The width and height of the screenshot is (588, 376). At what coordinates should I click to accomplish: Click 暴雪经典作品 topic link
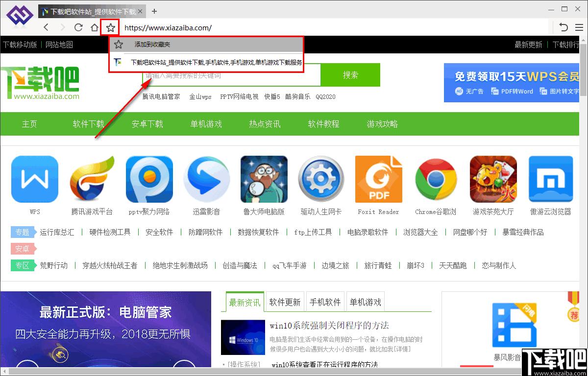[x=523, y=232]
